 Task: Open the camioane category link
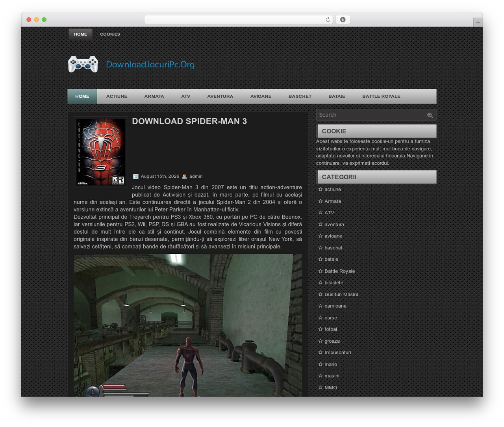coord(335,306)
